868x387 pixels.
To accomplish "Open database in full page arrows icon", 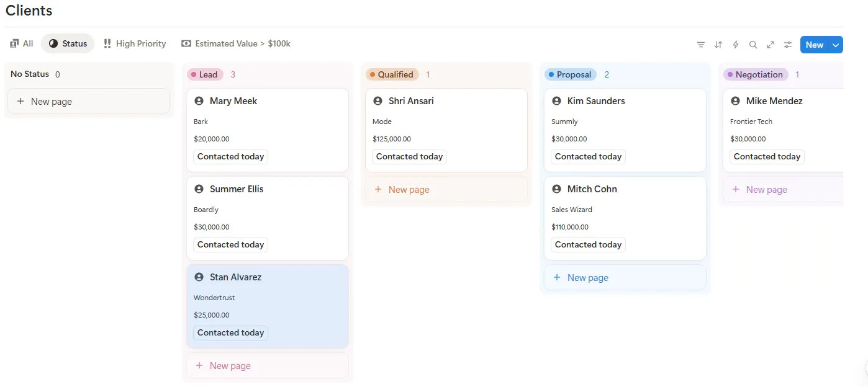I will [771, 45].
